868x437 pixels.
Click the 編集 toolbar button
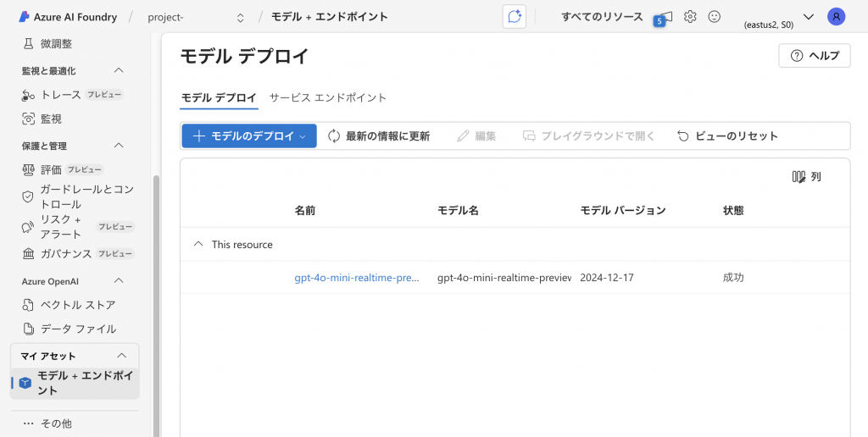(x=476, y=136)
